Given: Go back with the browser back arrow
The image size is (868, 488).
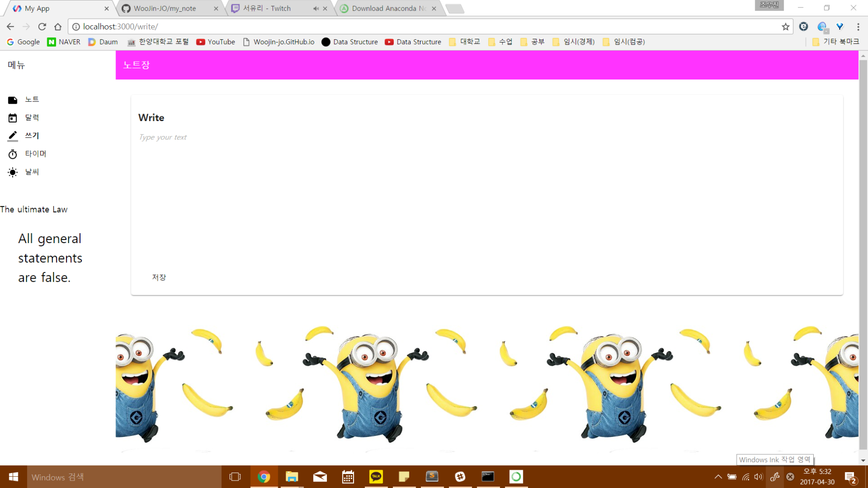Looking at the screenshot, I should coord(10,27).
